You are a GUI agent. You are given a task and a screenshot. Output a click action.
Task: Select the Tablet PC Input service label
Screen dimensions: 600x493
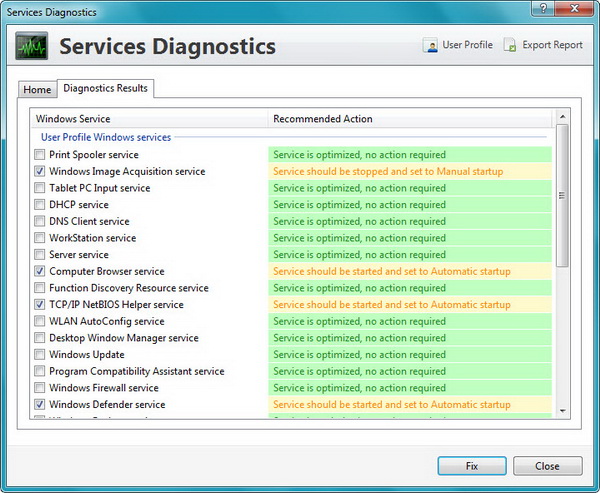click(99, 188)
